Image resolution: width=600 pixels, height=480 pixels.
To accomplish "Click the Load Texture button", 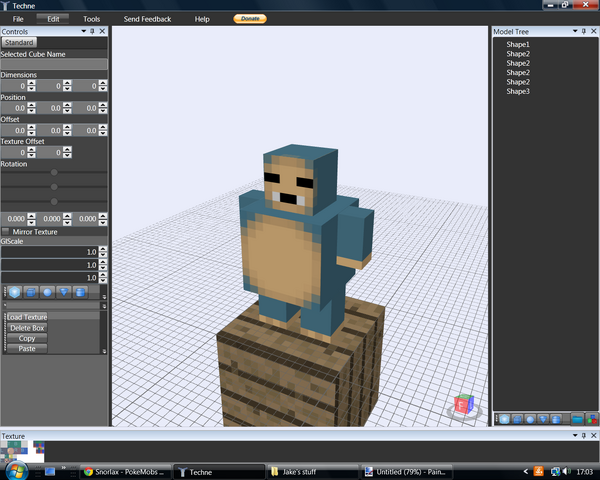I will click(x=27, y=317).
